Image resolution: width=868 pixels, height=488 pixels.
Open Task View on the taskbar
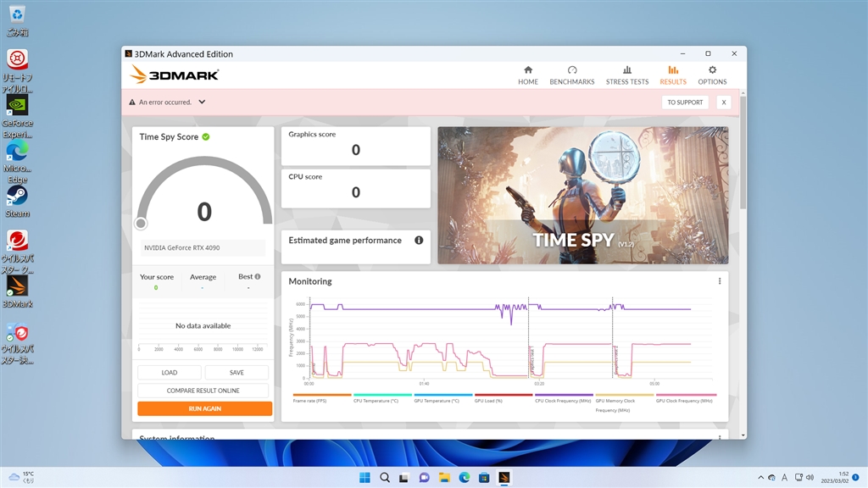[404, 478]
